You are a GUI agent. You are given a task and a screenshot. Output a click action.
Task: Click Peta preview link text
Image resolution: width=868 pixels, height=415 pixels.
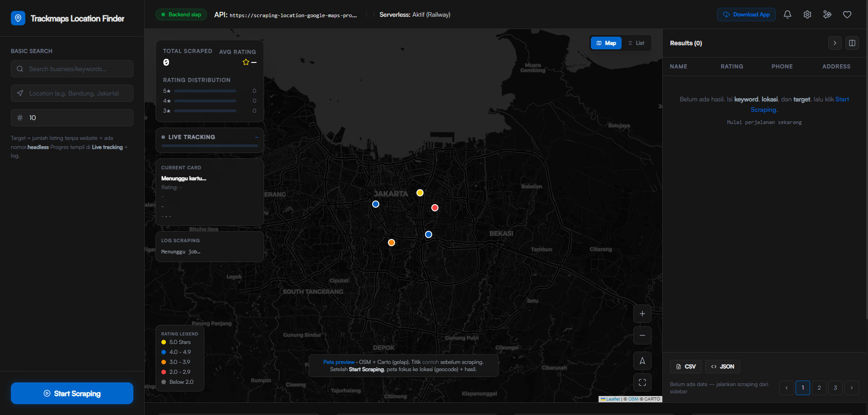[x=339, y=362]
